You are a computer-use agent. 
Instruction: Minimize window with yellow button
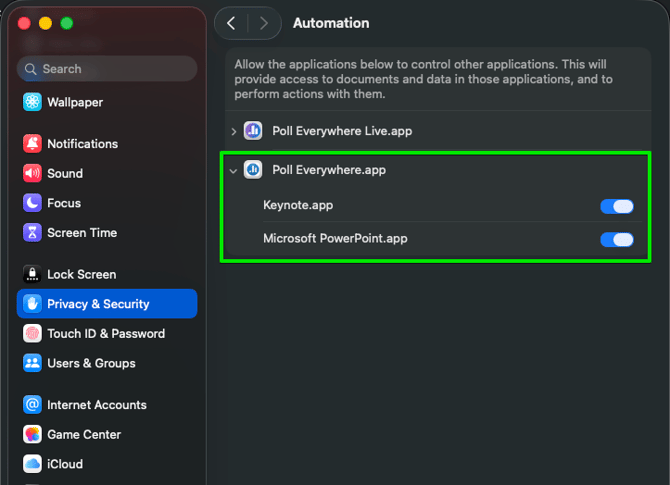[45, 23]
